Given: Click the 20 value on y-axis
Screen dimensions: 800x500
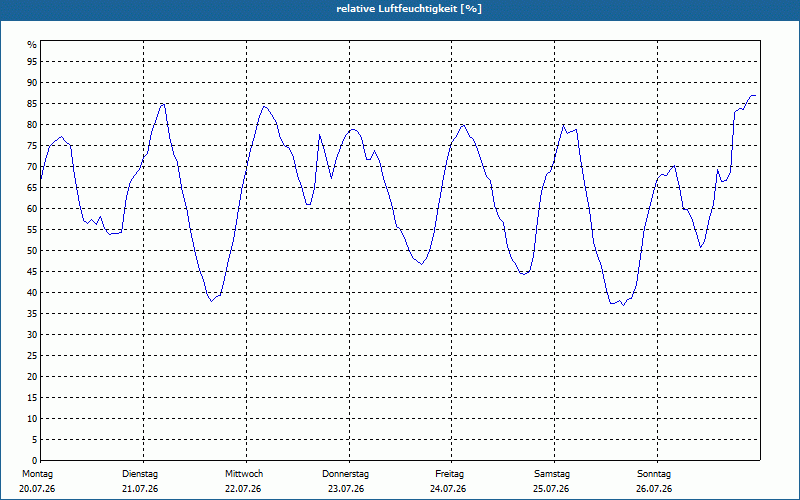Looking at the screenshot, I should click(32, 377).
